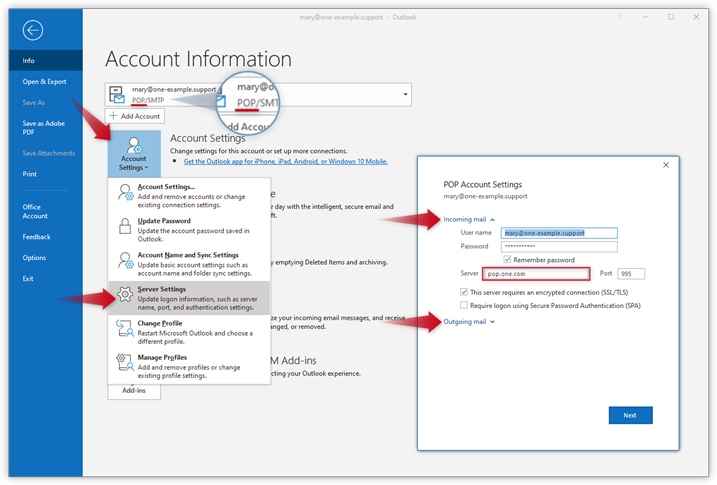
Task: Click the Password input field
Action: 559,246
